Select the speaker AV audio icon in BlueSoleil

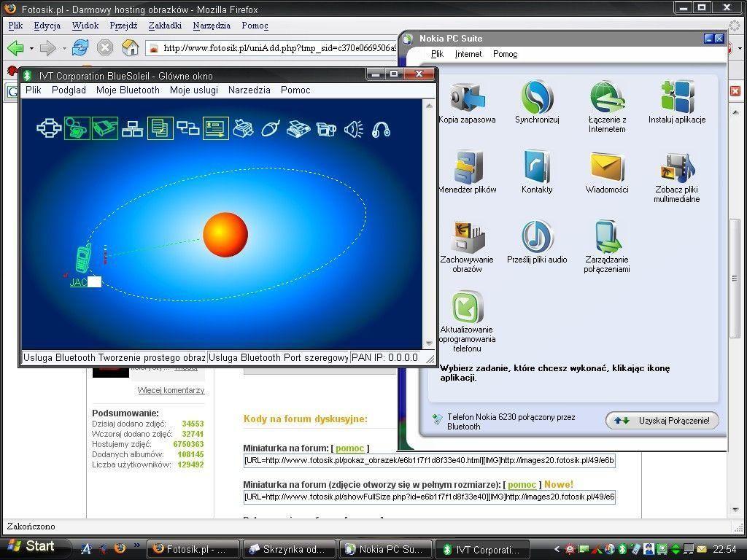[x=354, y=128]
